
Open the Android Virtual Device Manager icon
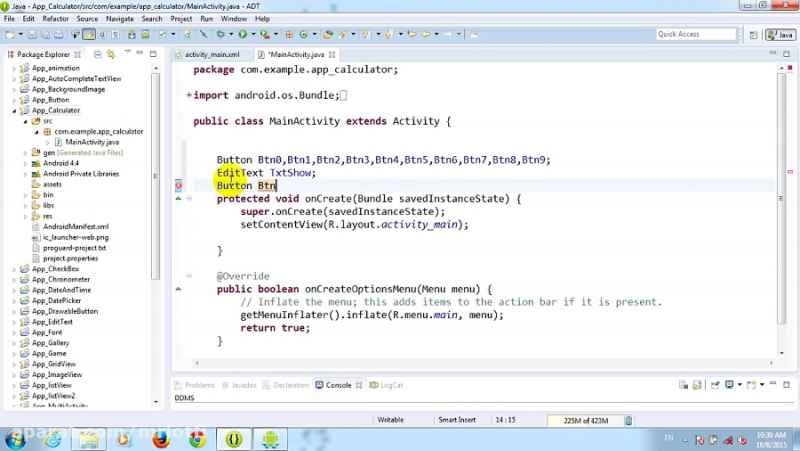point(145,34)
